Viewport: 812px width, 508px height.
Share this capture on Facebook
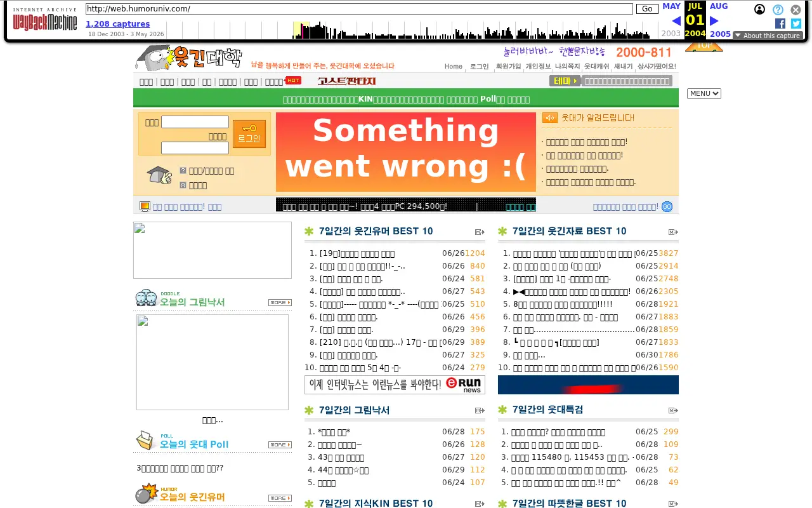pos(780,23)
